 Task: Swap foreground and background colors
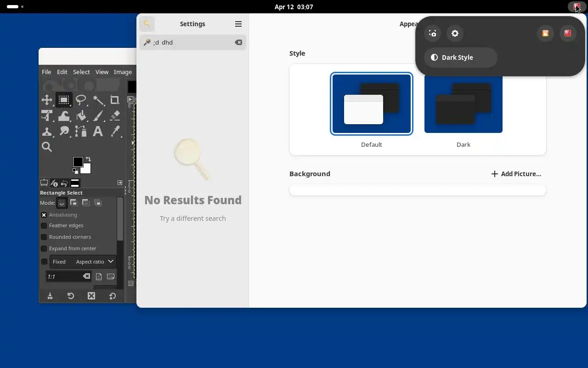(x=88, y=159)
